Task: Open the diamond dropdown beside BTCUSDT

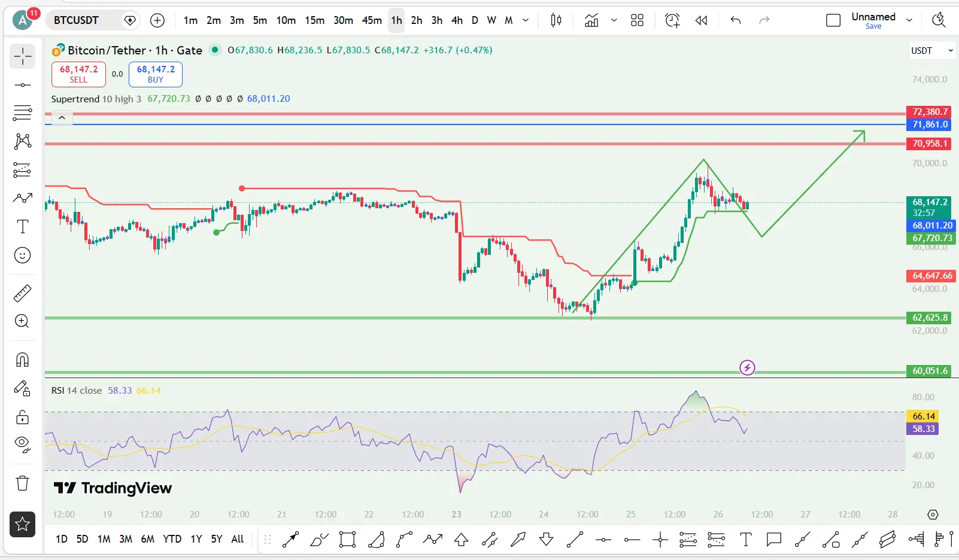Action: (130, 20)
